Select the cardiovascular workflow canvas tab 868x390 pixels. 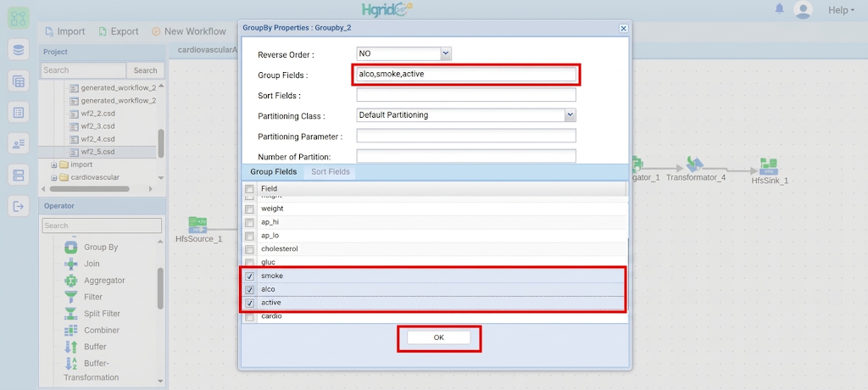click(x=207, y=49)
